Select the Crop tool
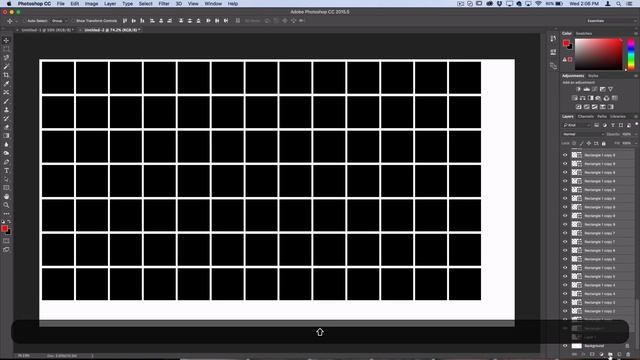Screen dimensions: 640x360 point(6,75)
